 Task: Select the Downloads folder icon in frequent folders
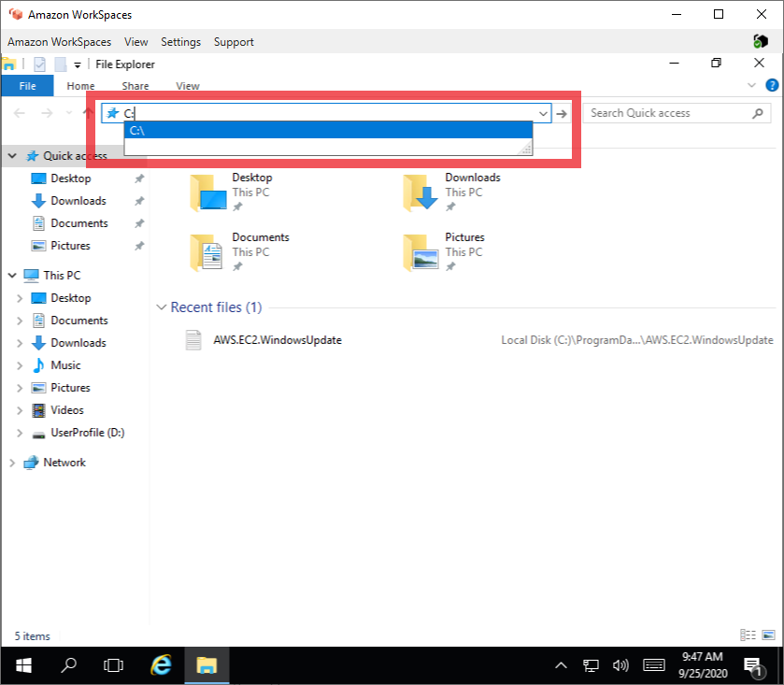click(421, 193)
